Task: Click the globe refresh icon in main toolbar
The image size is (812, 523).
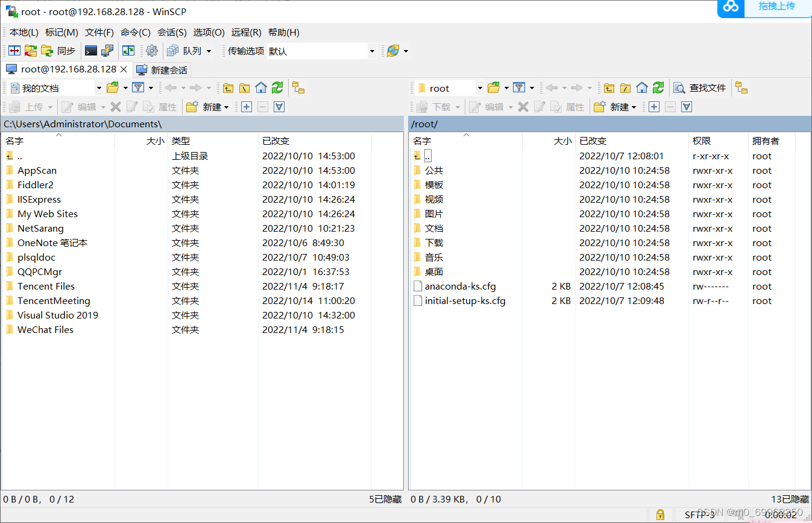Action: point(393,51)
